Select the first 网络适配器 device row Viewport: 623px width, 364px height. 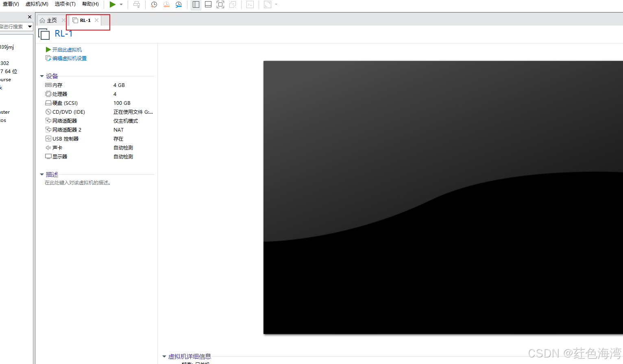pyautogui.click(x=99, y=121)
